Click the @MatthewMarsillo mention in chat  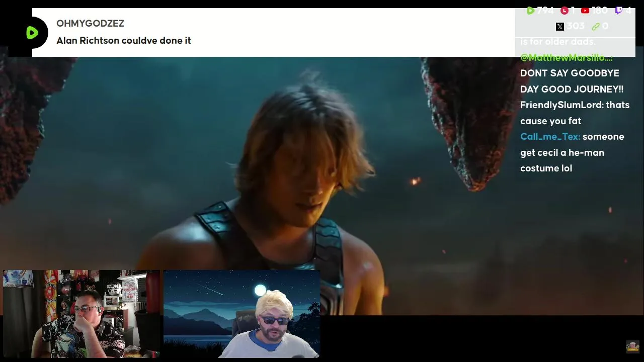[x=566, y=57]
